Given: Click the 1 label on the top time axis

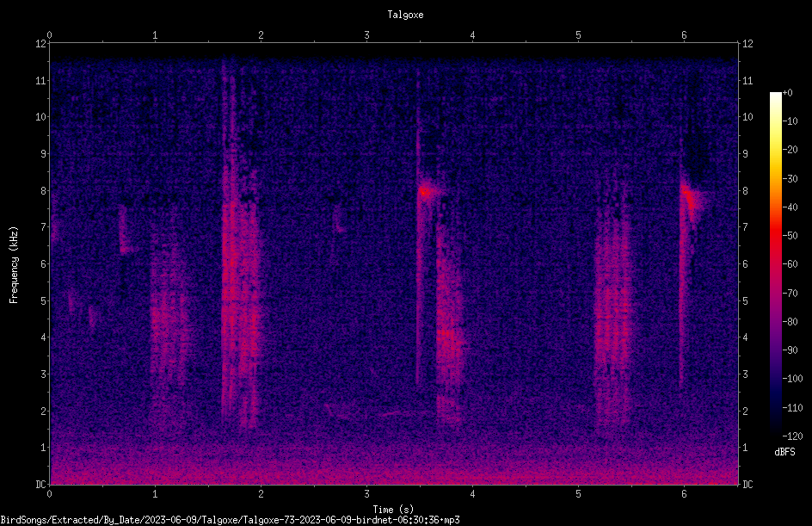Looking at the screenshot, I should tap(155, 35).
